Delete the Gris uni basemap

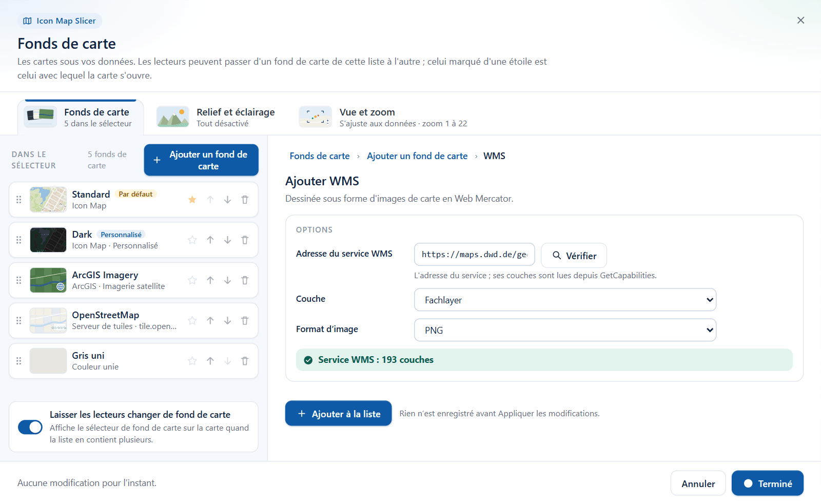pos(245,361)
